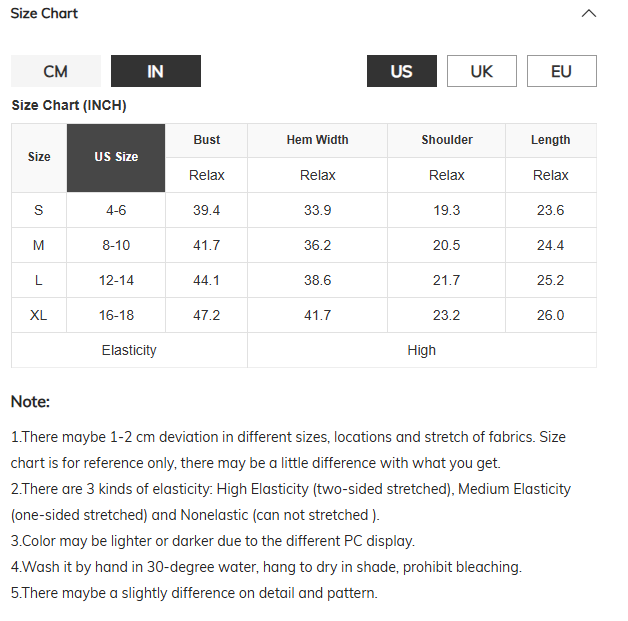The height and width of the screenshot is (621, 628).
Task: Select the Hem Width column header
Action: (317, 140)
